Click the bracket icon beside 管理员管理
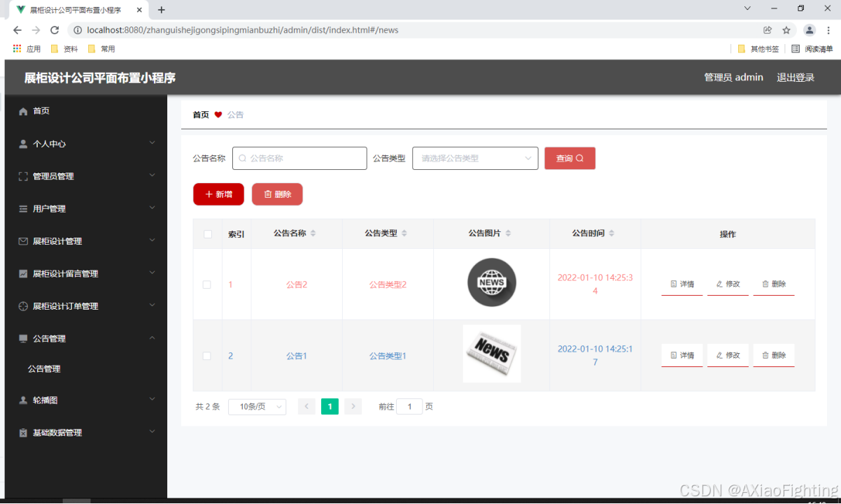 click(23, 176)
